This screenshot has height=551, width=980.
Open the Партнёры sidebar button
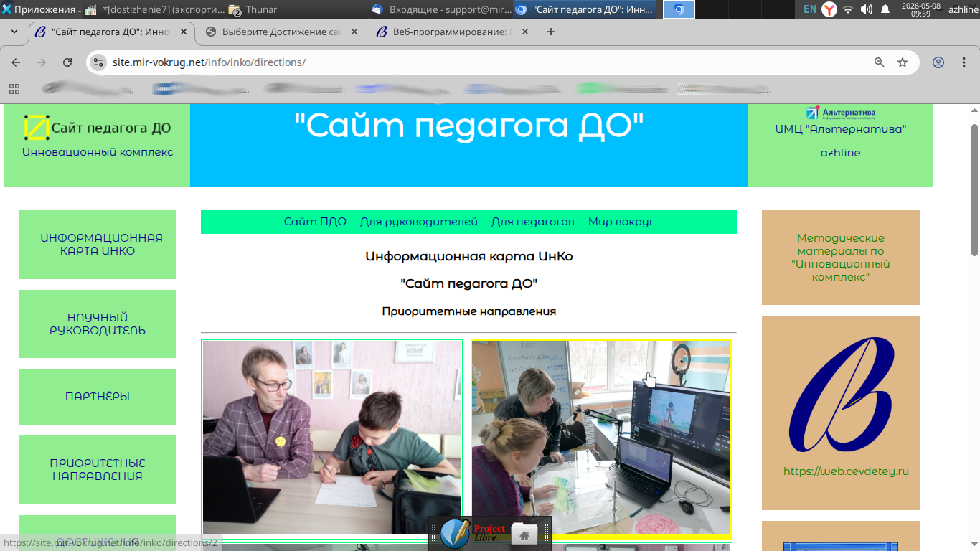[x=98, y=397]
